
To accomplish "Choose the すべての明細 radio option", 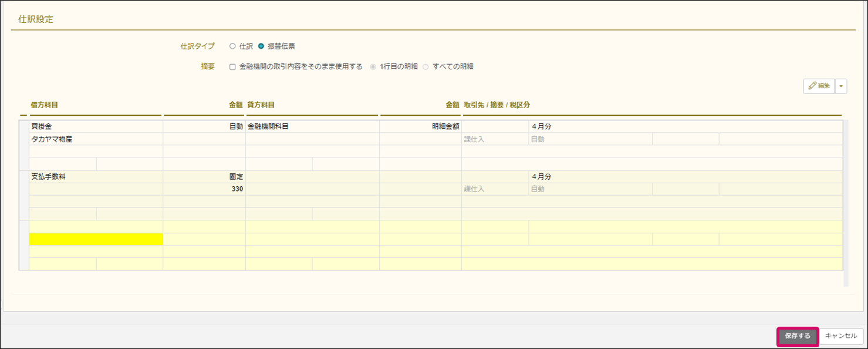I will (x=426, y=66).
